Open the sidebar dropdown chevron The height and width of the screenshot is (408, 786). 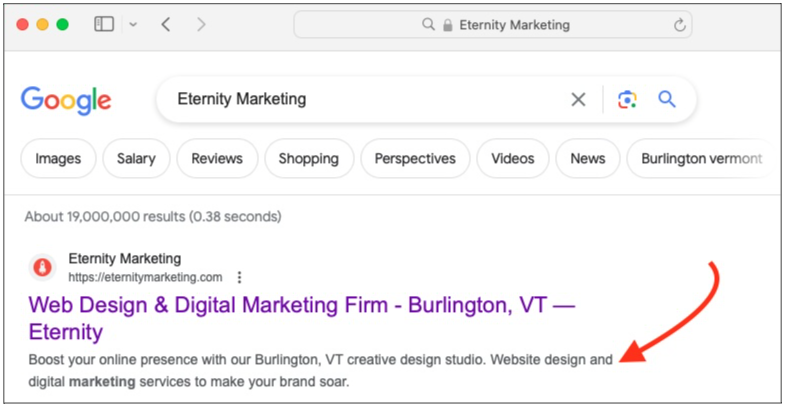[x=133, y=25]
